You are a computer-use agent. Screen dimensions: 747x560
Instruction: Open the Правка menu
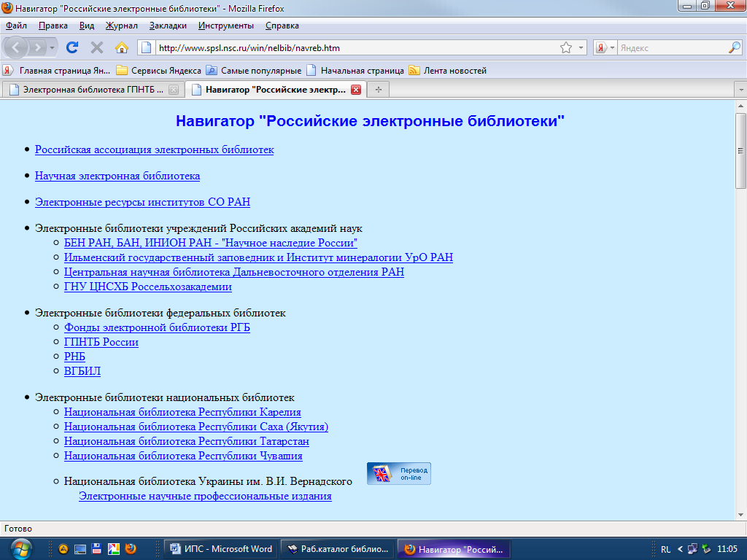coord(53,26)
